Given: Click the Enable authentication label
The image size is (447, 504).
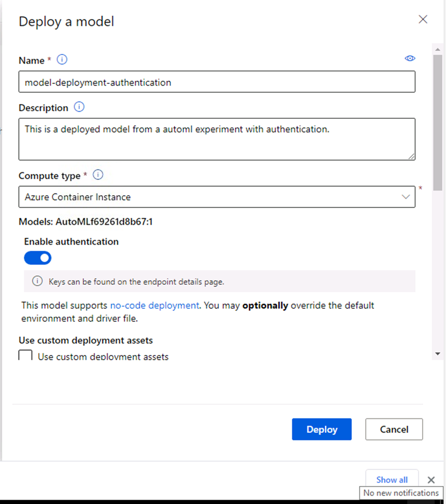Looking at the screenshot, I should point(71,242).
